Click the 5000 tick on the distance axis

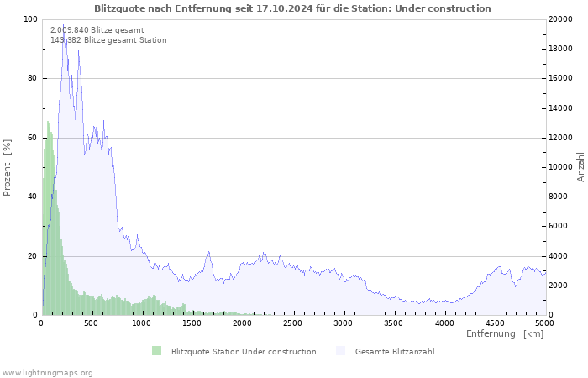[543, 323]
